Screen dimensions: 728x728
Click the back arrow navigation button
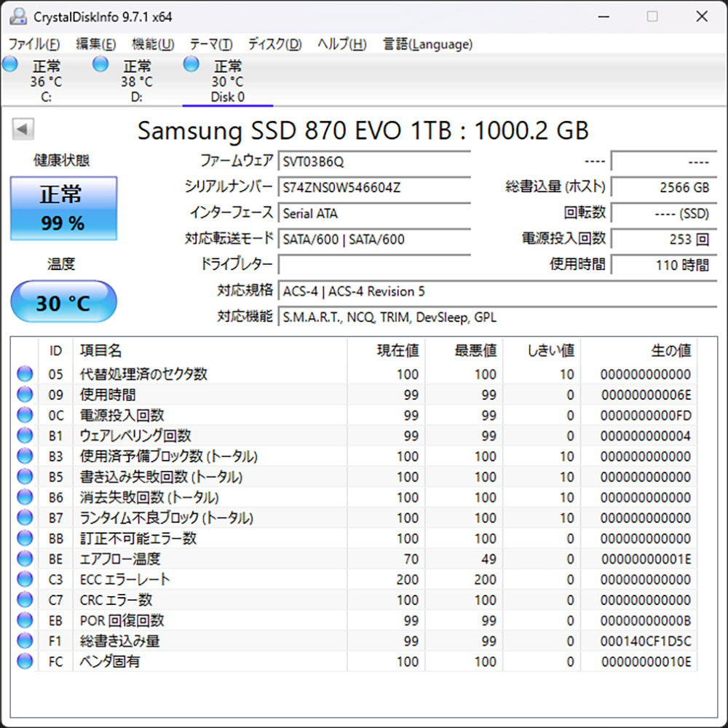coord(23,128)
